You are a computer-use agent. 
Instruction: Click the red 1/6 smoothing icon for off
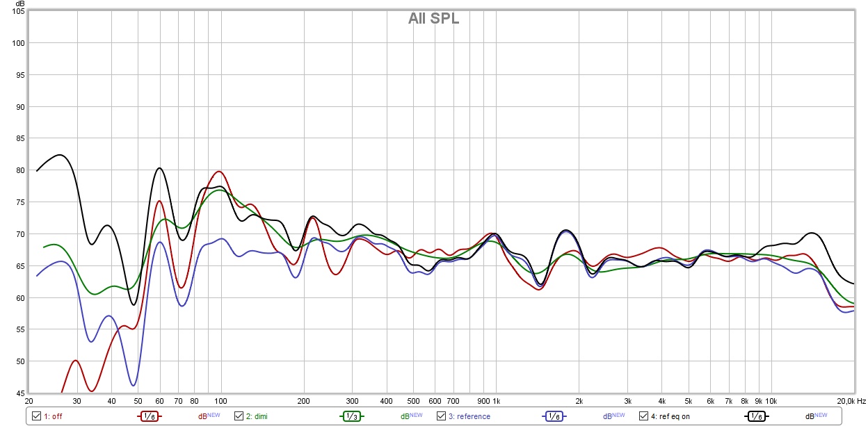tap(149, 416)
